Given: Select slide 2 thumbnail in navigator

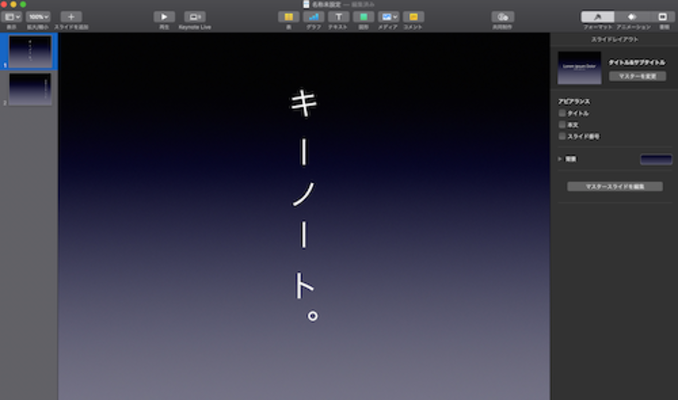Looking at the screenshot, I should 30,90.
